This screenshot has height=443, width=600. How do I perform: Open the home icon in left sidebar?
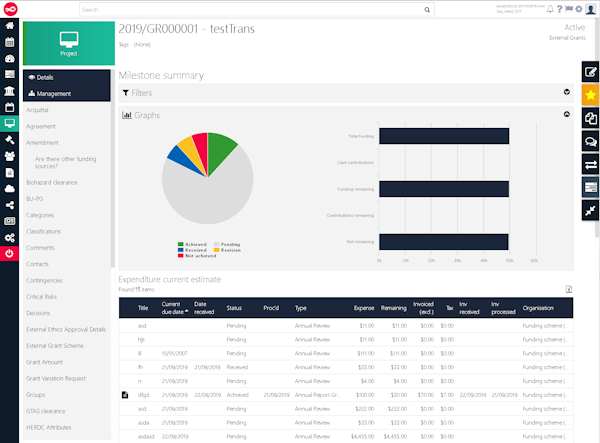pyautogui.click(x=9, y=27)
